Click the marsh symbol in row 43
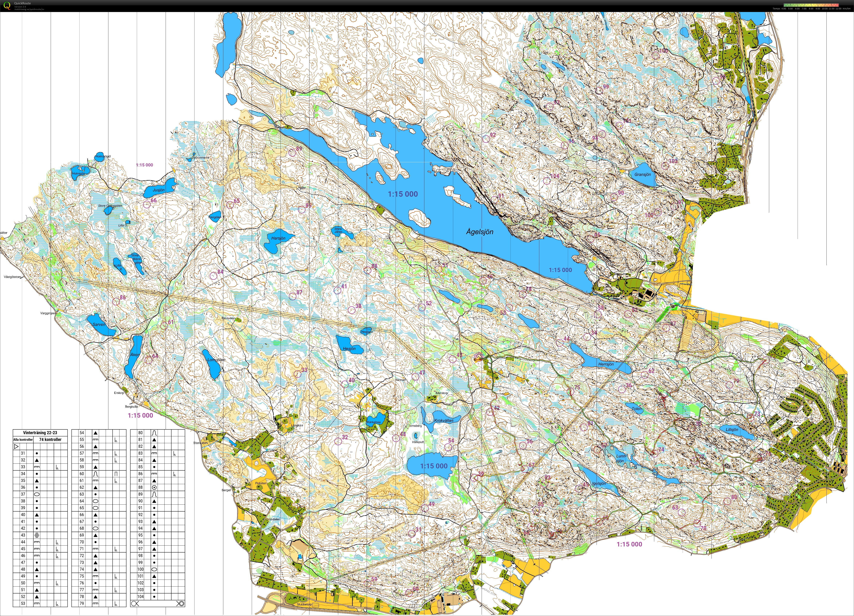854x616 pixels. coord(37,535)
